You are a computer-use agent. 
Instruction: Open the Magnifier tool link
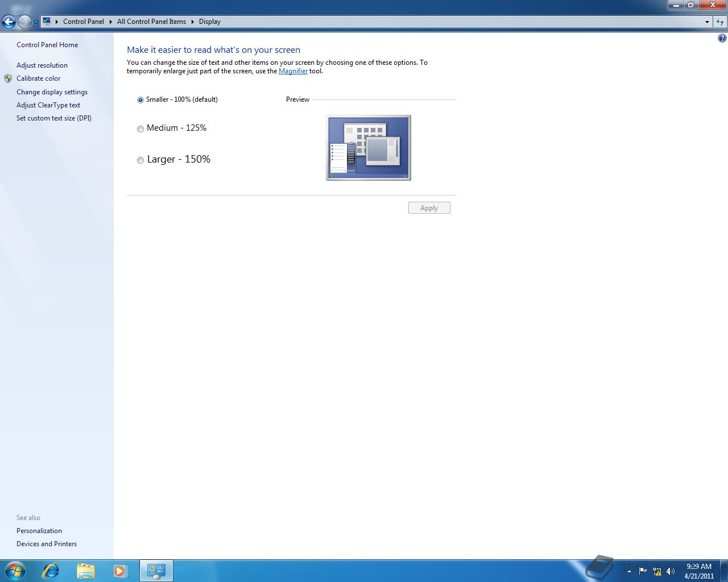pyautogui.click(x=293, y=71)
